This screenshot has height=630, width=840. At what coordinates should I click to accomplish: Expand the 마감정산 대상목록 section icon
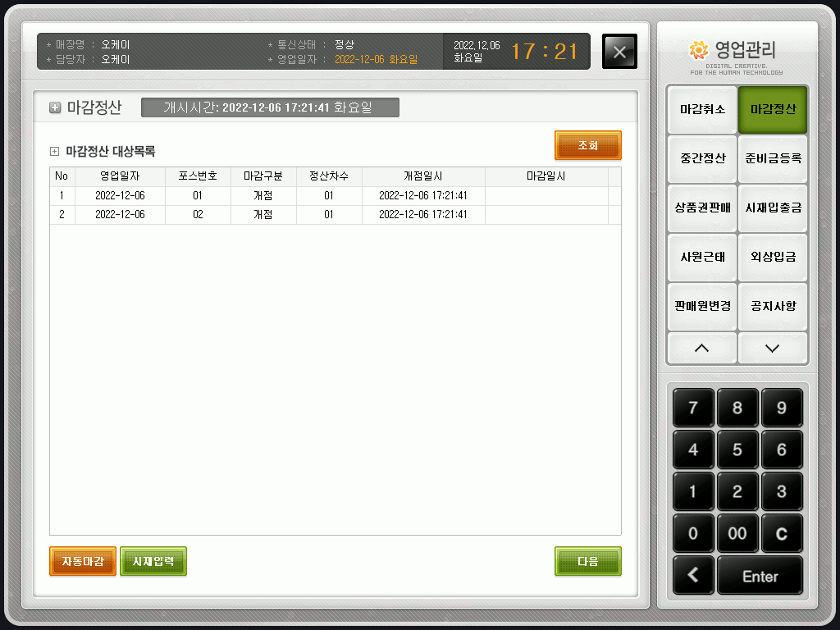[x=55, y=151]
